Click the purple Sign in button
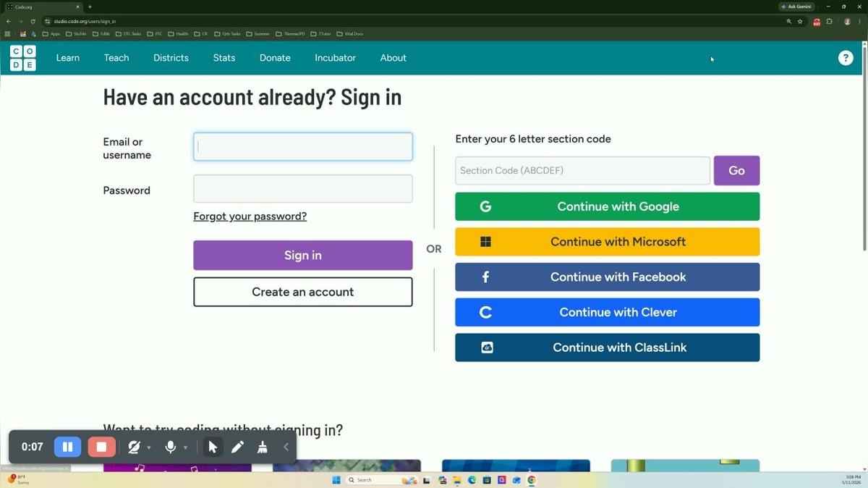 [303, 255]
